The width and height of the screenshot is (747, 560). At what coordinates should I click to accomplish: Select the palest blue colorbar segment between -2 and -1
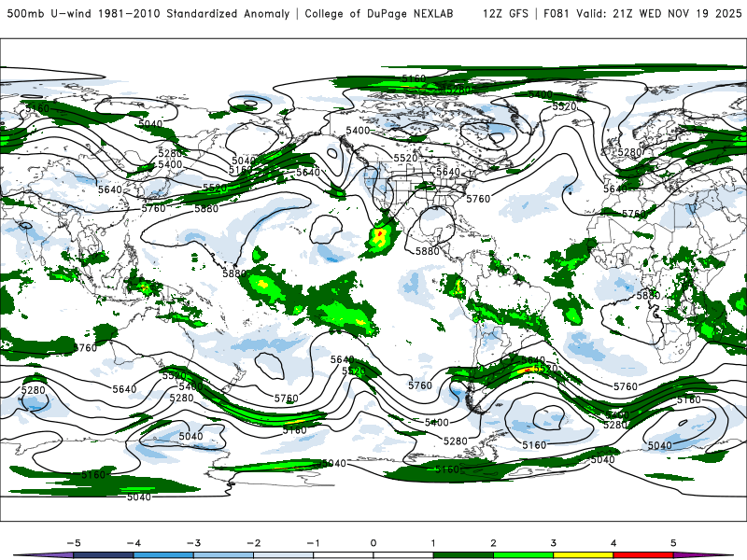284,555
